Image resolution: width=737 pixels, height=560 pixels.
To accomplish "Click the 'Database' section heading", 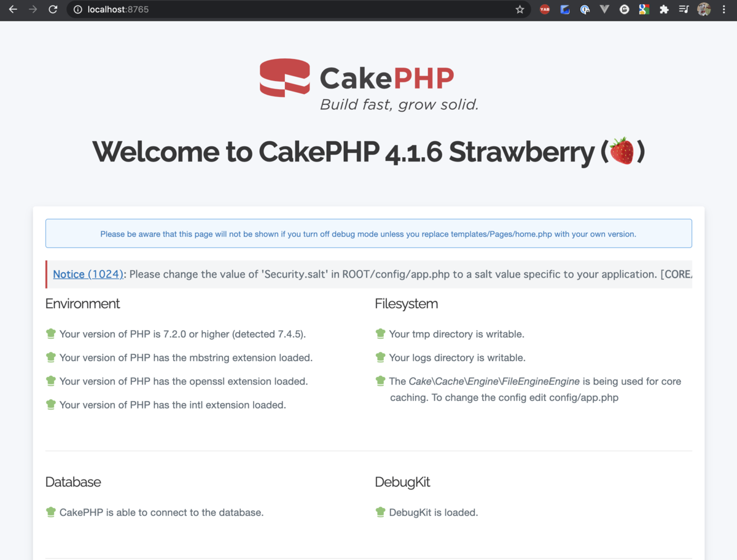I will pos(73,482).
